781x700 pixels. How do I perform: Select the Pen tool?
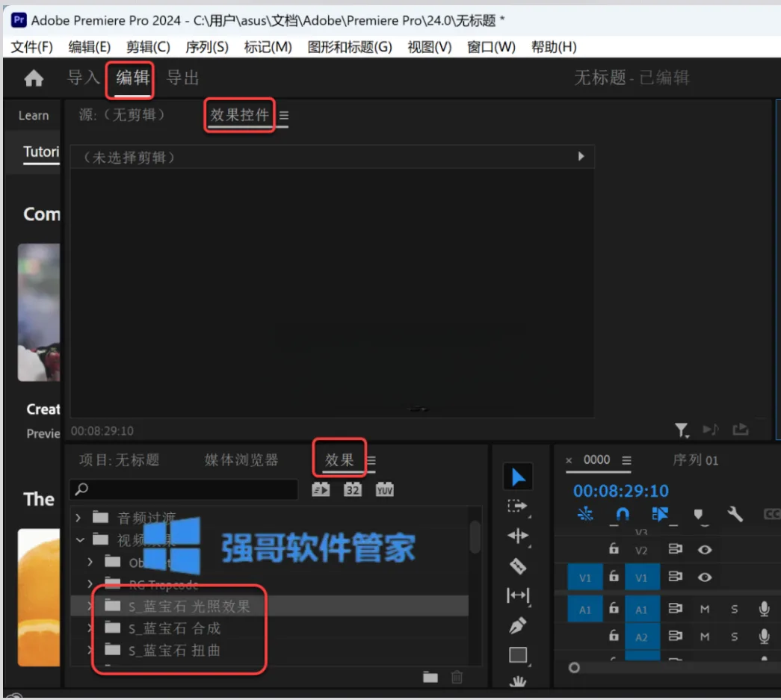[518, 625]
